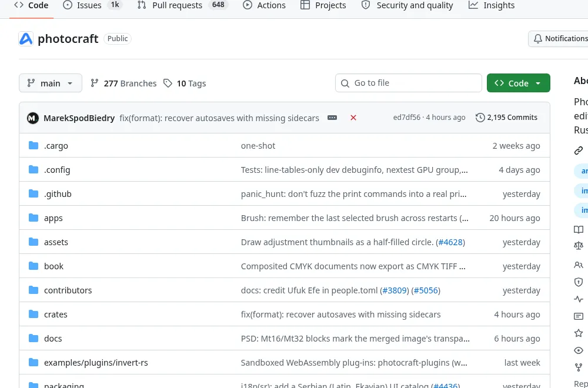Open pull request #4628 link
The image size is (588, 388).
[x=450, y=242]
